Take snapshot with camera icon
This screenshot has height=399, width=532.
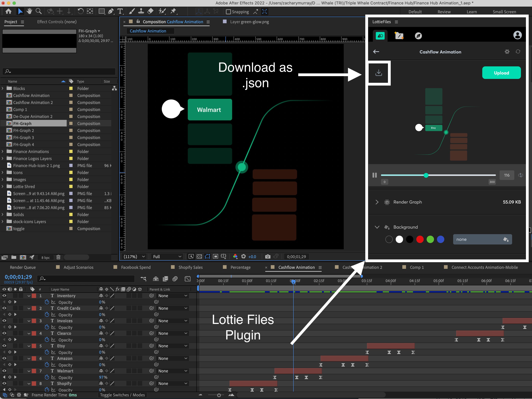(x=267, y=256)
